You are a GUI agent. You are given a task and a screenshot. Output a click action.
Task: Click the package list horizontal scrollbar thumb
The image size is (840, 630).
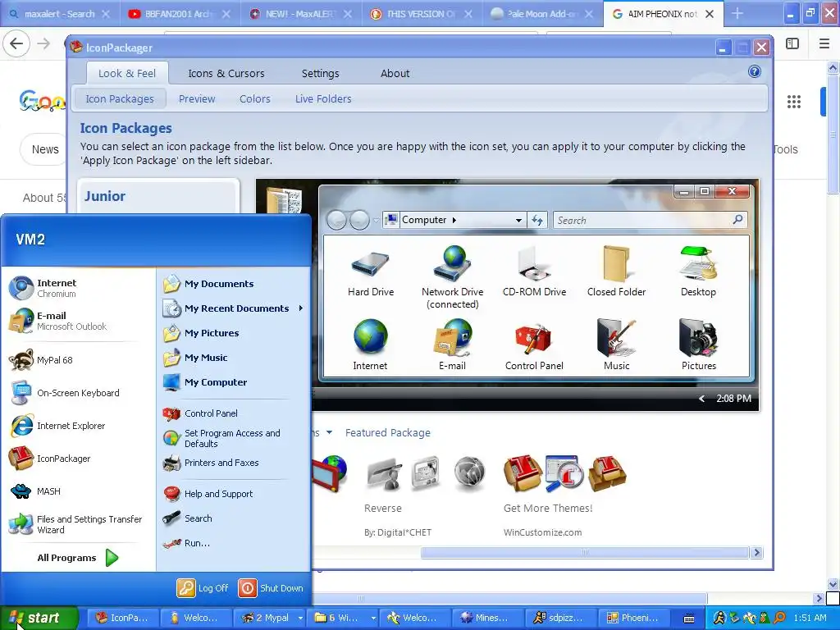pyautogui.click(x=584, y=552)
